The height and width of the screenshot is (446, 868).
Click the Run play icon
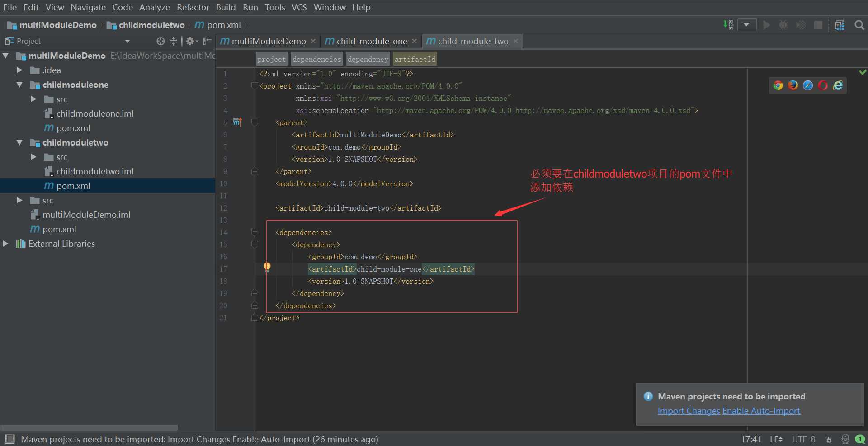point(767,25)
